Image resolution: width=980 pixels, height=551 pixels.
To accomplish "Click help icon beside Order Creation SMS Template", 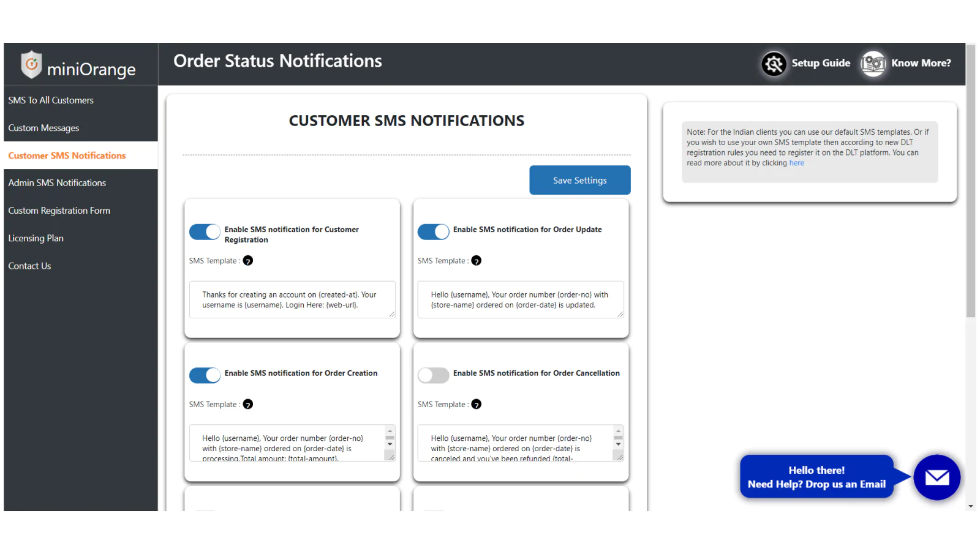I will click(x=248, y=404).
